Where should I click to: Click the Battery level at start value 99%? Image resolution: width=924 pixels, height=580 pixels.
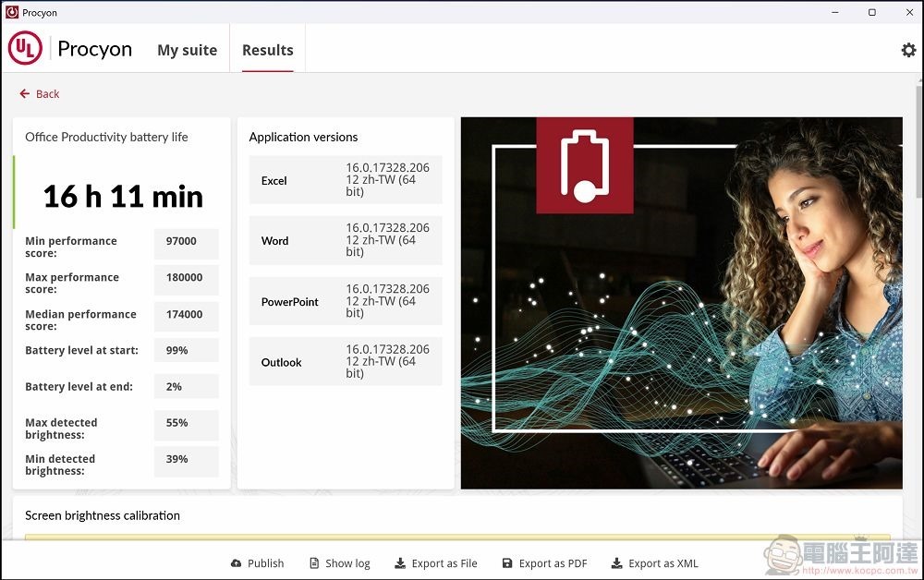click(187, 350)
